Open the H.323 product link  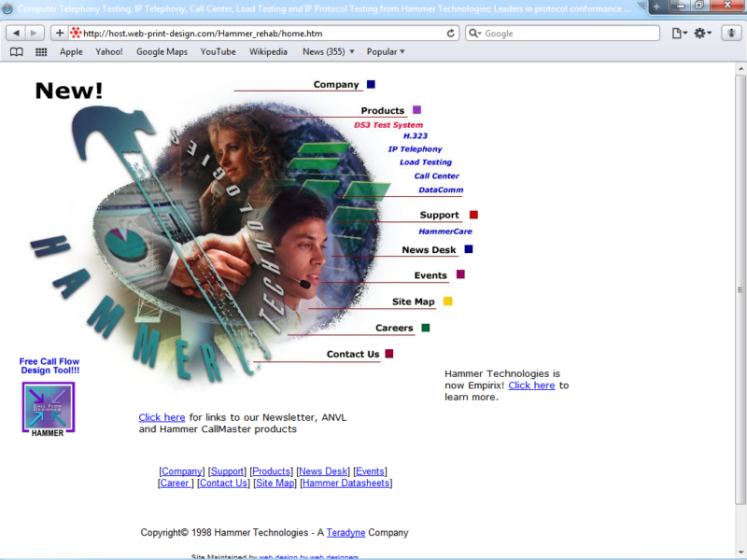[416, 136]
